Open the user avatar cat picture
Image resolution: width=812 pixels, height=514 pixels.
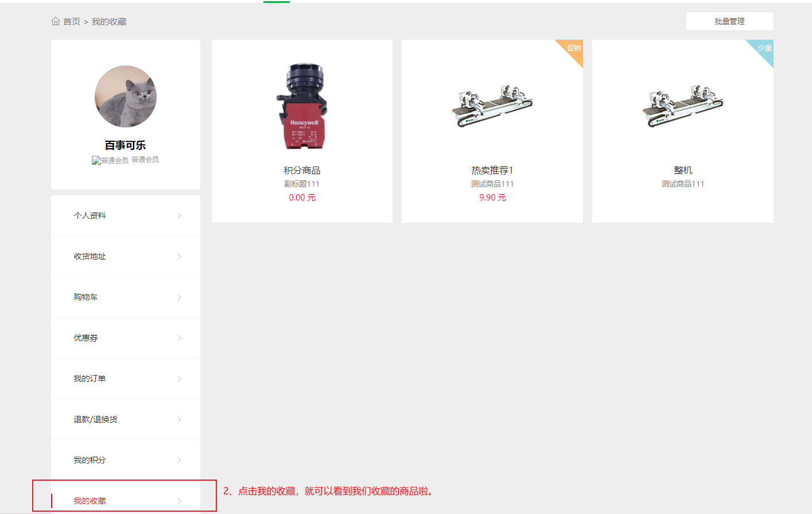pos(126,96)
